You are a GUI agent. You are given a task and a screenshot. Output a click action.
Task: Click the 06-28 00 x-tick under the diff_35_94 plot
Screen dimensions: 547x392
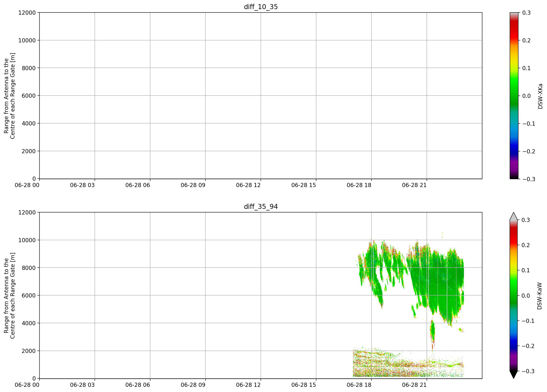(x=27, y=385)
